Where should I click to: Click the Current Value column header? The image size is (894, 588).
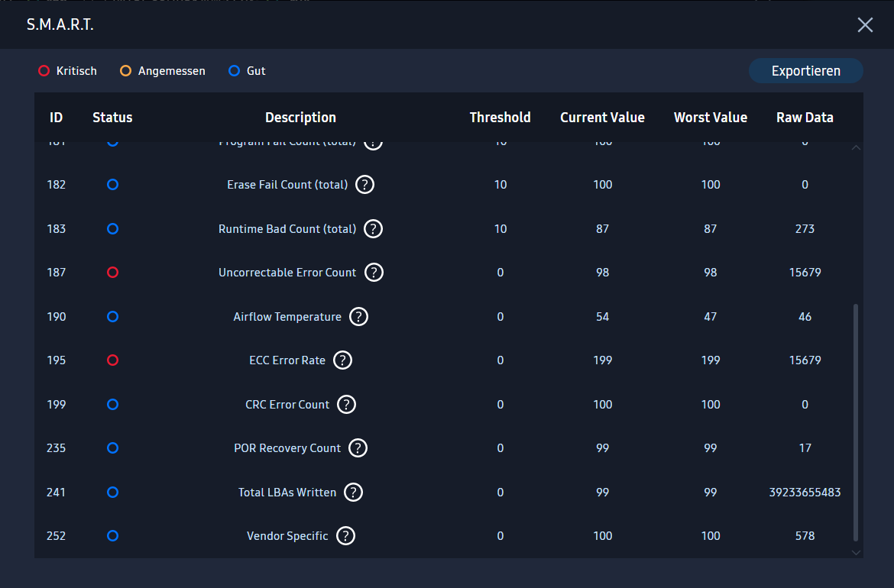coord(602,118)
